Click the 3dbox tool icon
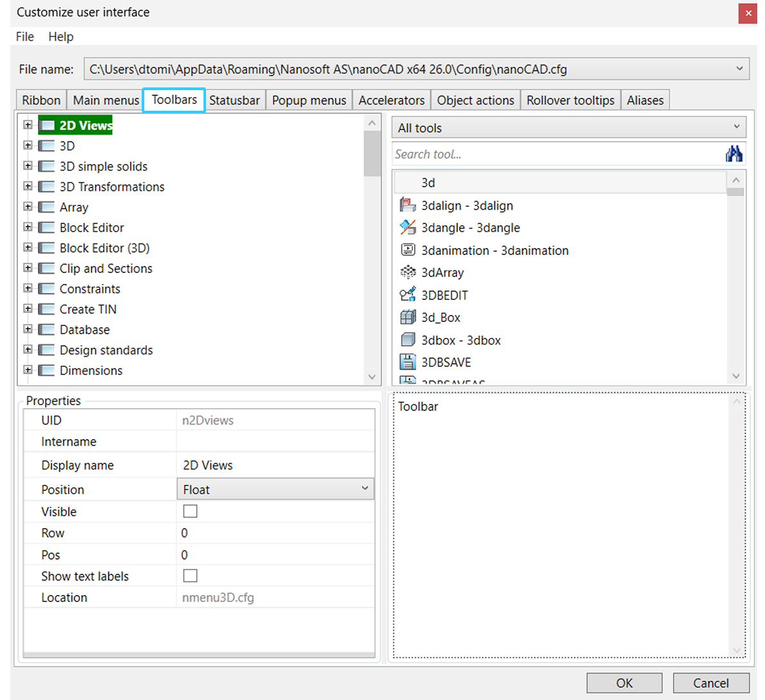The height and width of the screenshot is (700, 765). point(408,339)
